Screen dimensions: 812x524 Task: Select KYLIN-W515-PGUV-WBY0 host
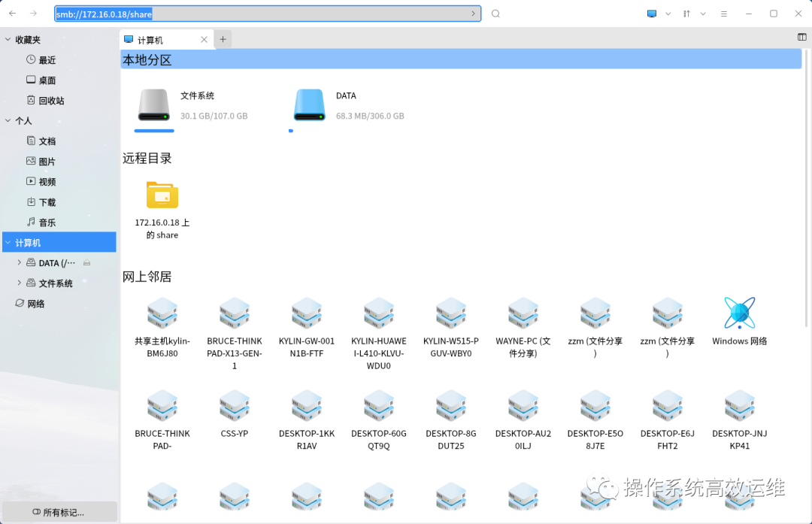(451, 327)
